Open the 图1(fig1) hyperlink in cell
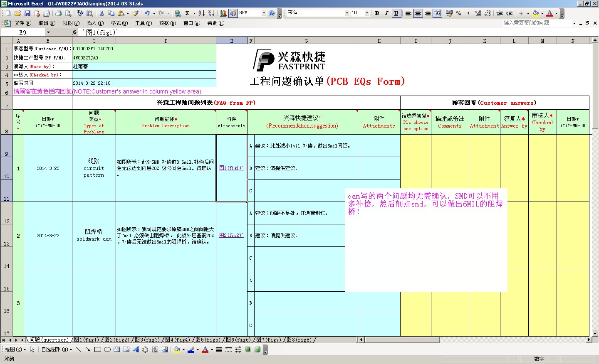599x364 pixels. (231, 168)
